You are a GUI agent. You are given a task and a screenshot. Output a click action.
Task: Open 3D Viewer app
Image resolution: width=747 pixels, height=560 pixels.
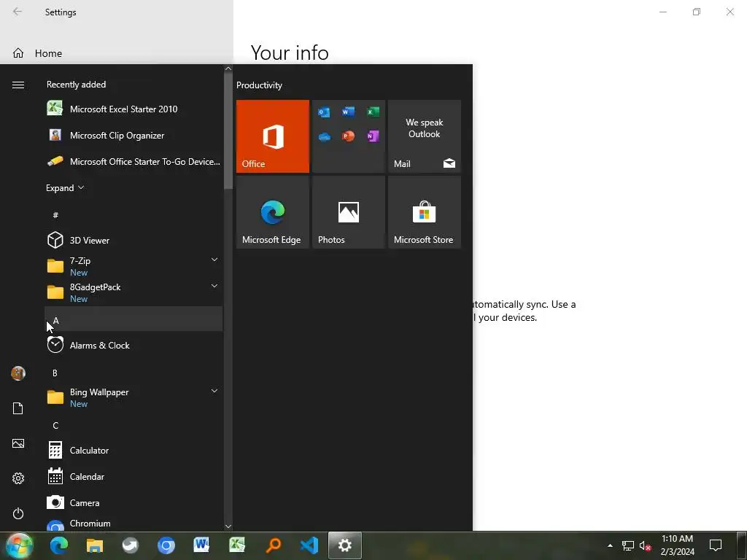pos(133,241)
